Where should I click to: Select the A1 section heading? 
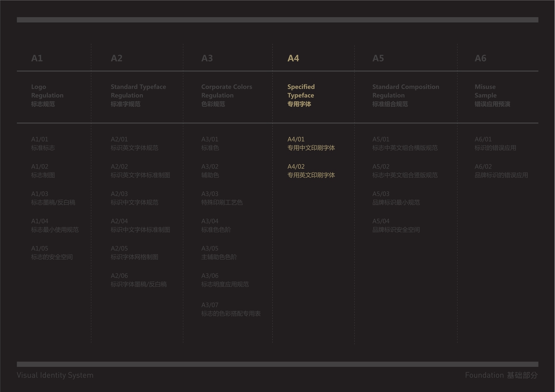coord(37,58)
